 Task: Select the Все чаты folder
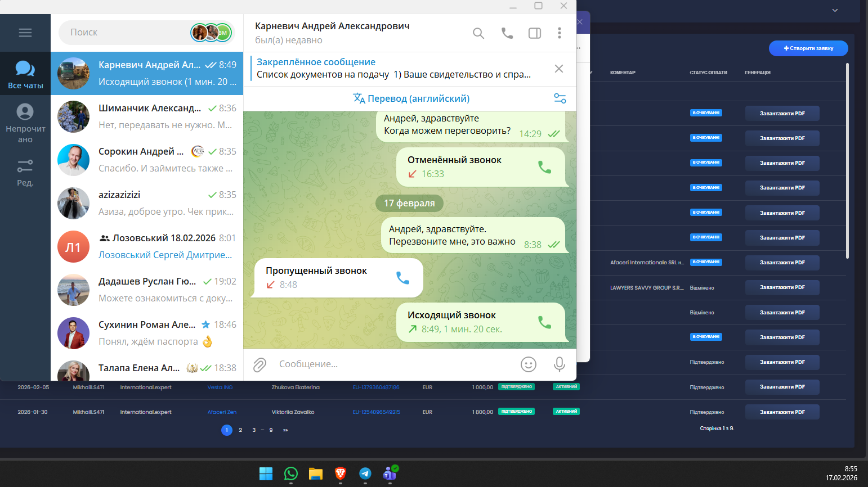click(25, 74)
